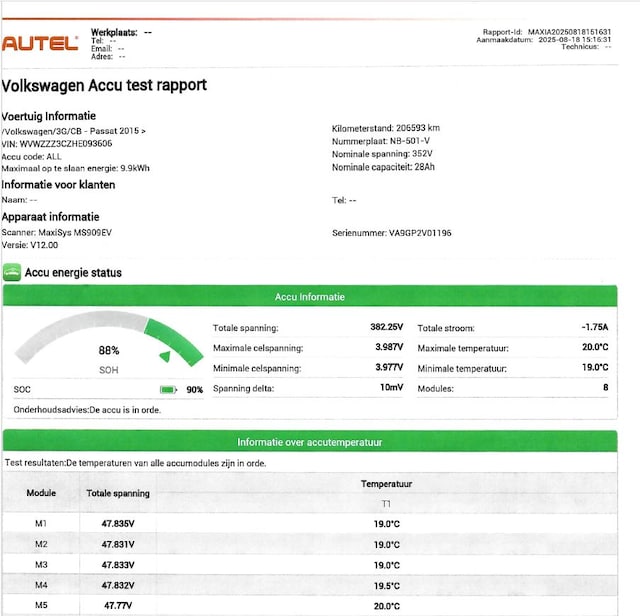Click the 'Apparaat informatie' heading
Image resolution: width=640 pixels, height=616 pixels.
pyautogui.click(x=51, y=217)
